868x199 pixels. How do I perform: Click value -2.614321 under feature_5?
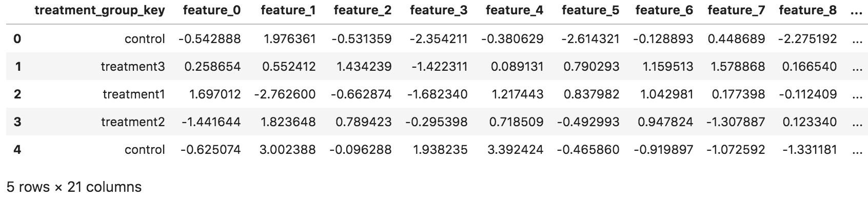coord(590,38)
